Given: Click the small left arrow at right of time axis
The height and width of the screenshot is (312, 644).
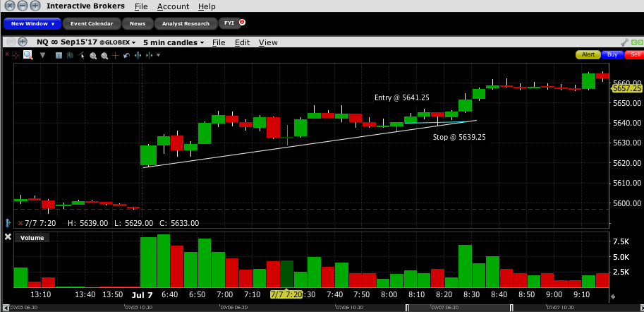Looking at the screenshot, I should [x=613, y=296].
